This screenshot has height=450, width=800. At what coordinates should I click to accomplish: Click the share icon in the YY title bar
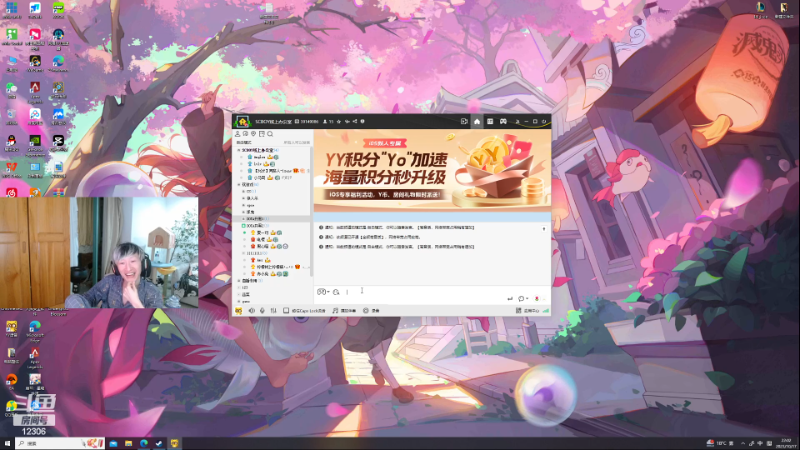[355, 121]
